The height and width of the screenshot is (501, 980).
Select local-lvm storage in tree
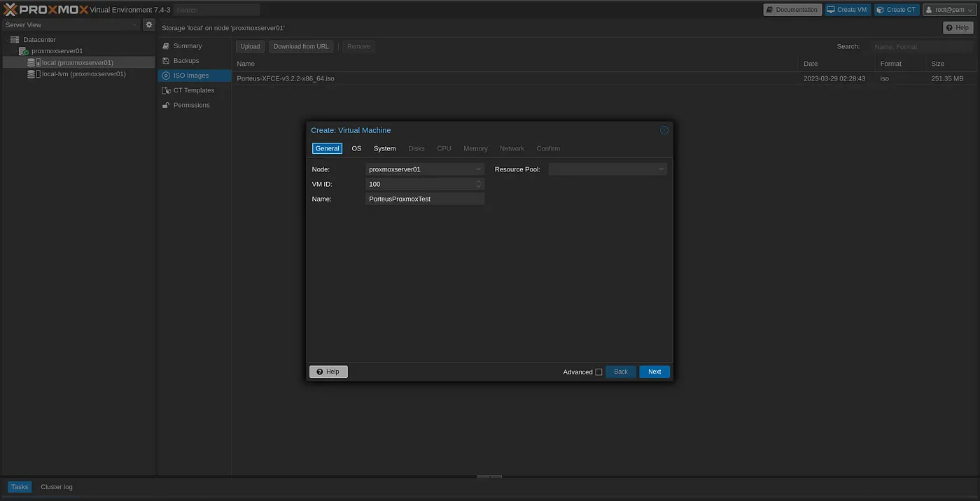click(x=83, y=73)
